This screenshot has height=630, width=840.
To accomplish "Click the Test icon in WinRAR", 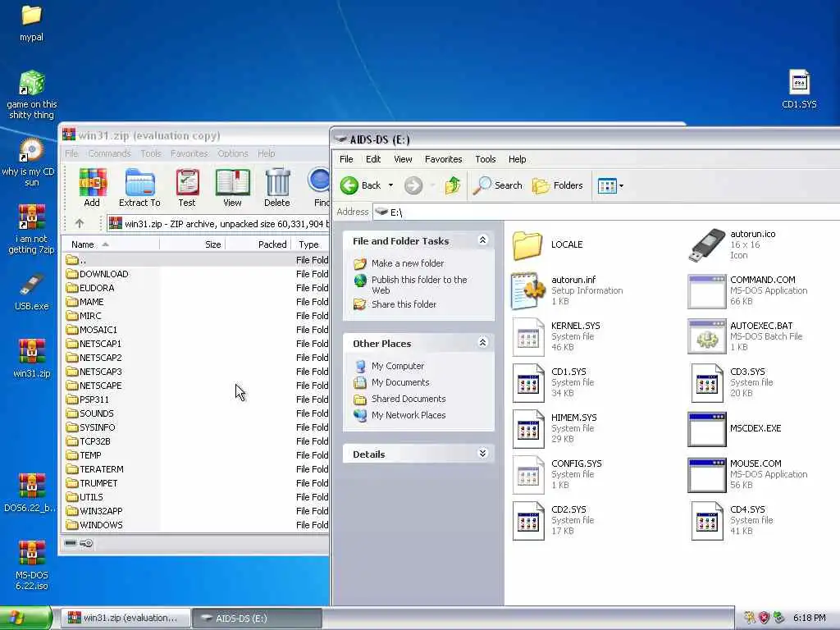I will coord(187,188).
